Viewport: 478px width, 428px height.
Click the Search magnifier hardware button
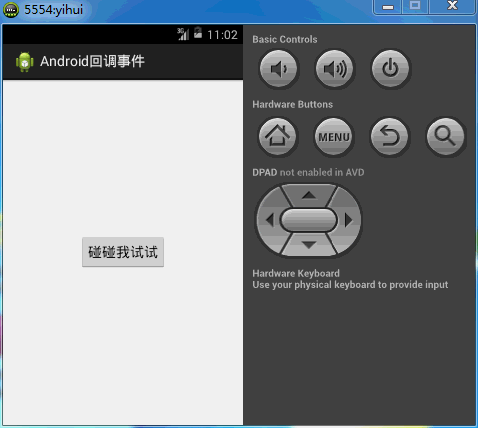coord(446,136)
